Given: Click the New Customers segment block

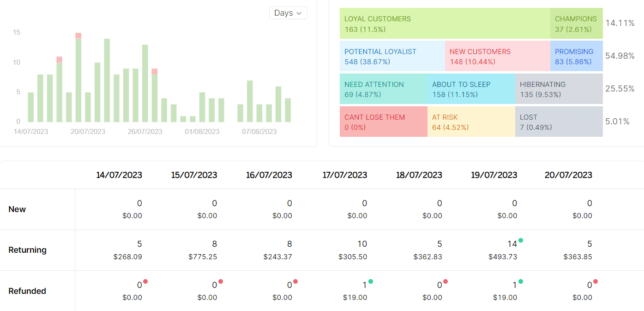Looking at the screenshot, I should tap(498, 56).
